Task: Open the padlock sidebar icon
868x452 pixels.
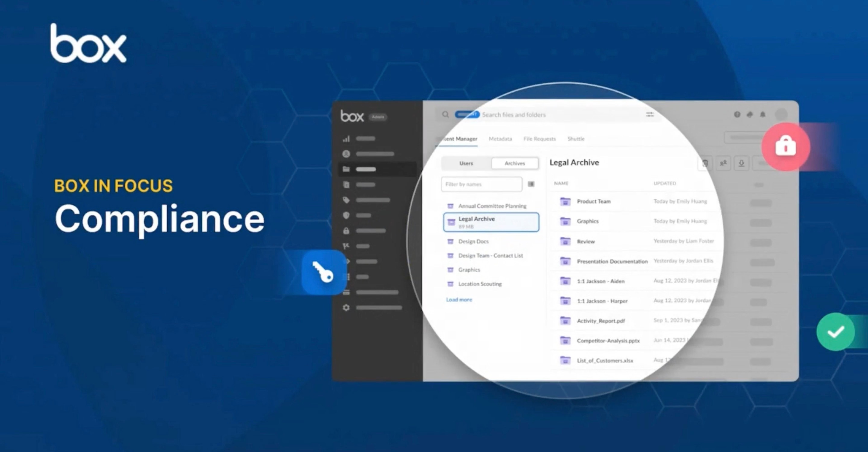Action: [x=346, y=231]
